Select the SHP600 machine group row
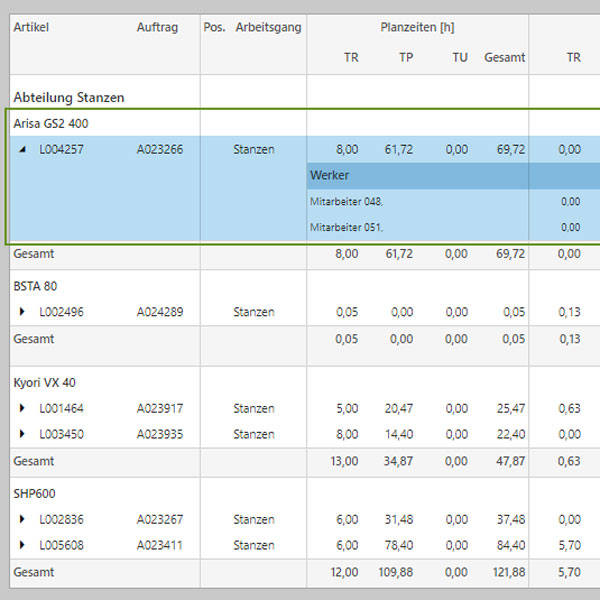 point(34,494)
